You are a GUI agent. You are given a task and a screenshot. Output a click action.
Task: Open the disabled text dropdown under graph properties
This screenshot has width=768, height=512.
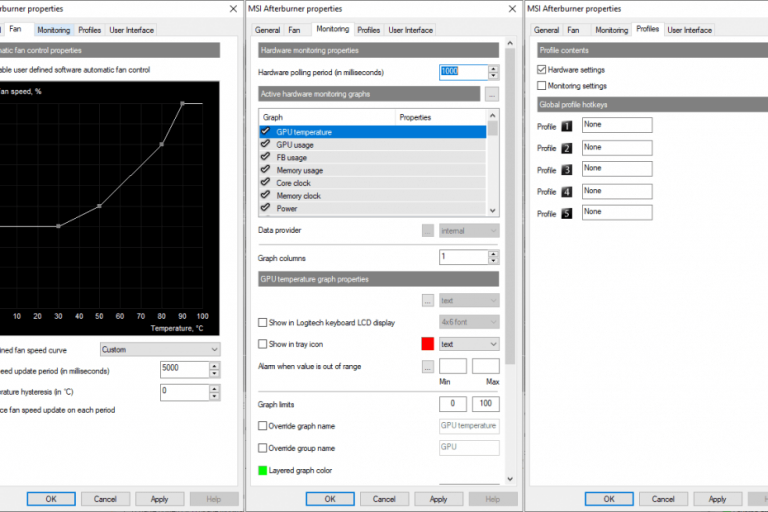tap(469, 300)
